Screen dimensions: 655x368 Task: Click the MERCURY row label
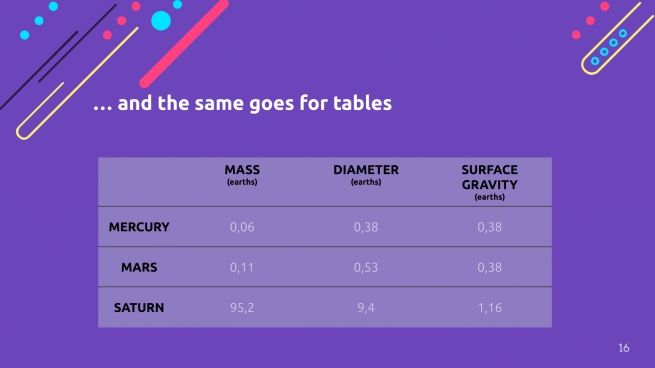click(x=139, y=227)
